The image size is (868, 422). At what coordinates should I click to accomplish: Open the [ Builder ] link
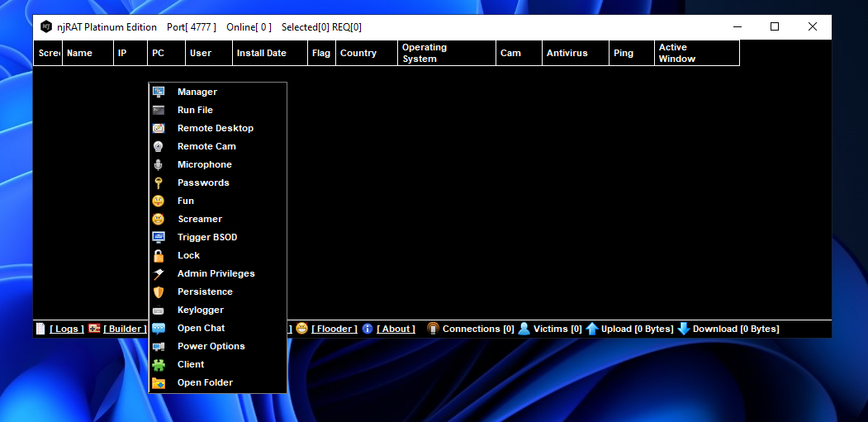[x=125, y=329]
